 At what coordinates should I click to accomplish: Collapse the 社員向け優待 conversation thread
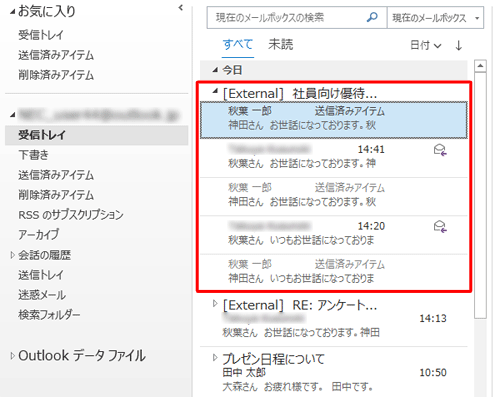[x=215, y=91]
